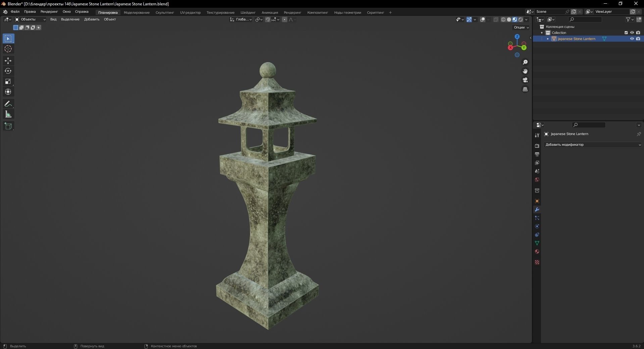Open the outliner filter dropdown
The width and height of the screenshot is (644, 349).
coord(630,19)
